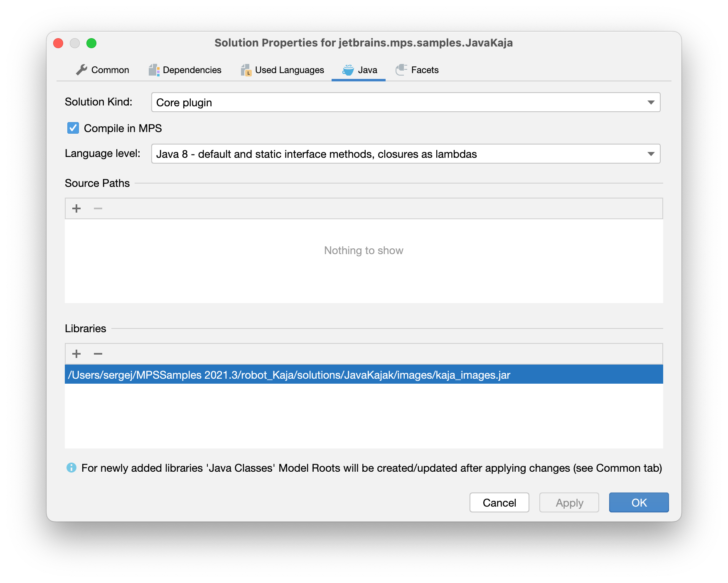Click the Core plugin value field

coord(406,102)
